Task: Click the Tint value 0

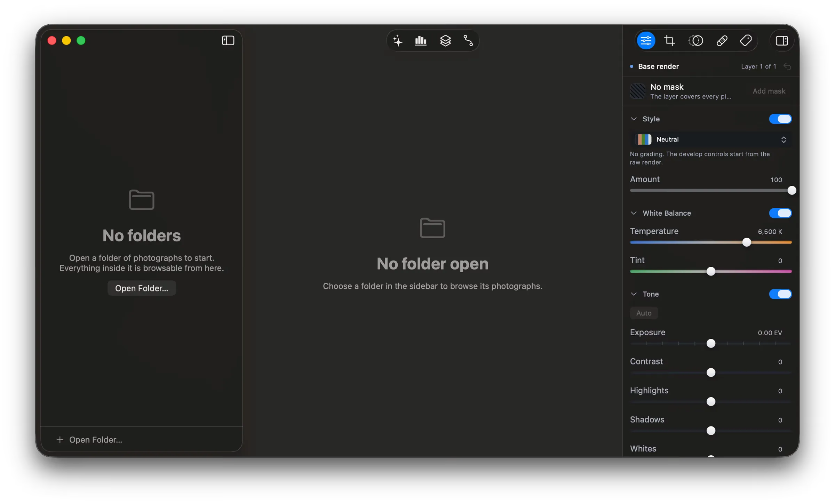Action: [780, 261]
